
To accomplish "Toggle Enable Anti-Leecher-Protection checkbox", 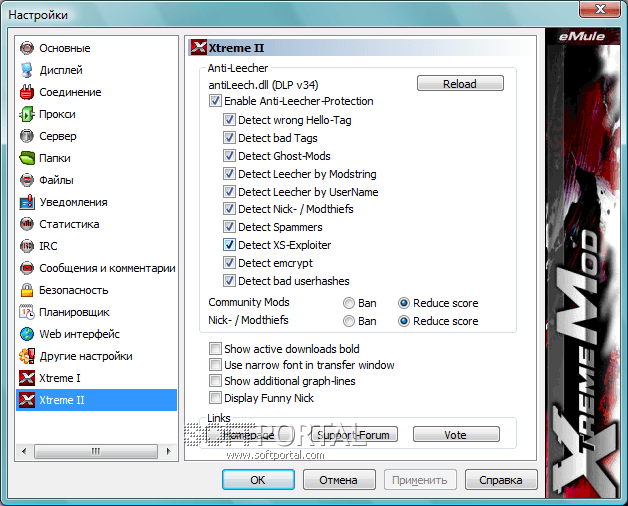I will click(215, 101).
